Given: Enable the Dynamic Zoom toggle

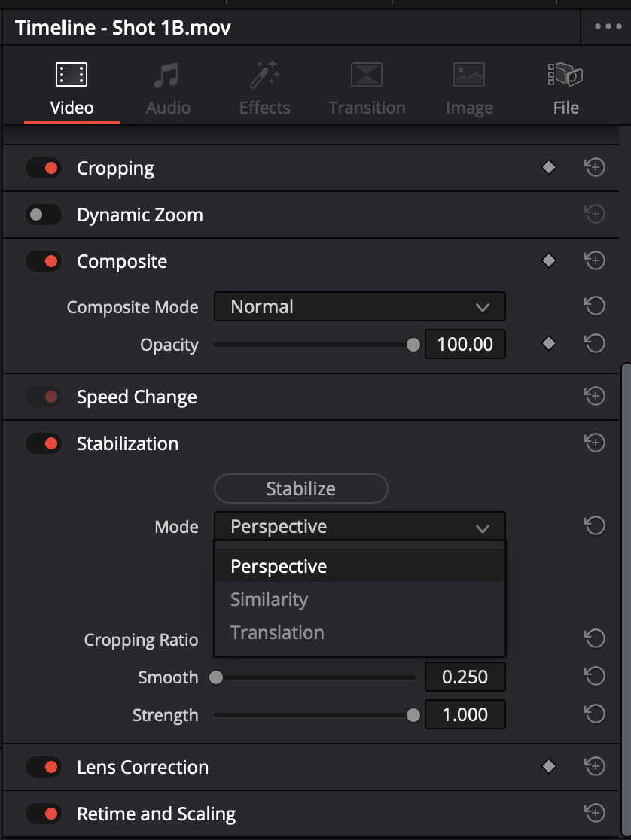Looking at the screenshot, I should tap(44, 215).
